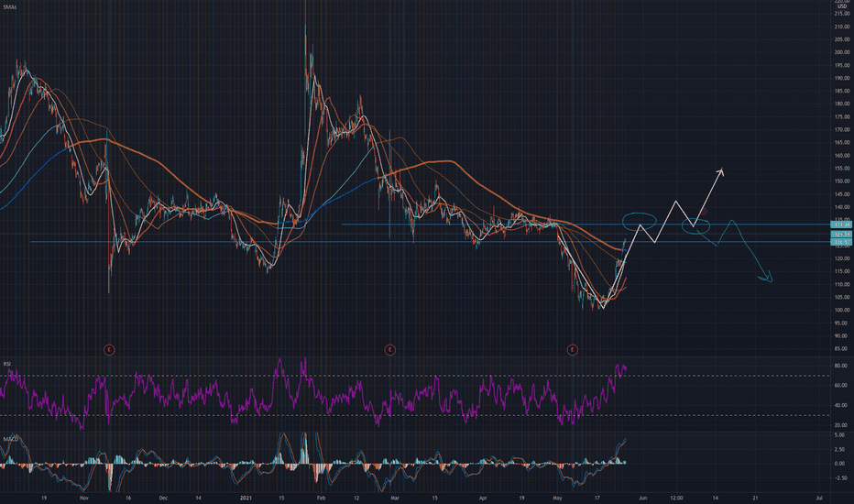The width and height of the screenshot is (854, 504).
Task: Click the MACD axis 2.50 label
Action: coord(839,450)
